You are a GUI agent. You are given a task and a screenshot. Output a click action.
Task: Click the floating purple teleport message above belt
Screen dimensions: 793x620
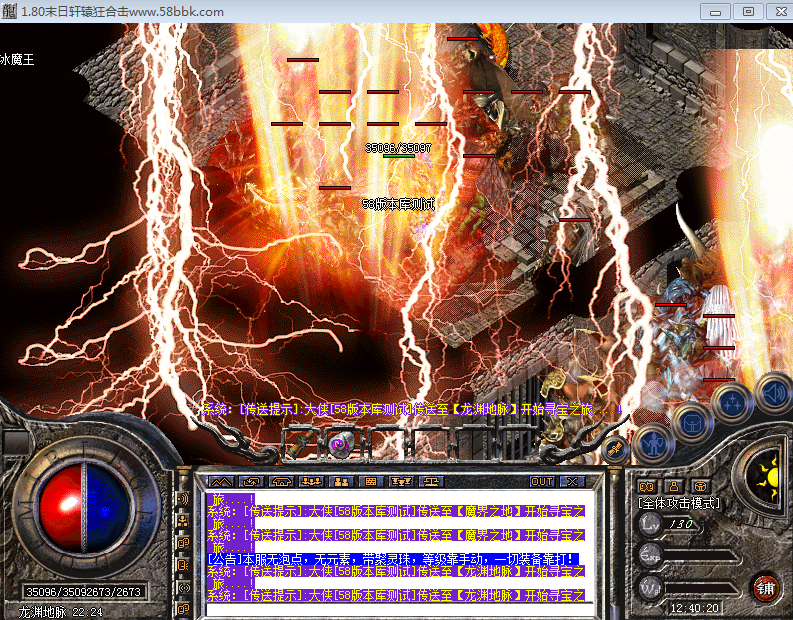coord(412,409)
